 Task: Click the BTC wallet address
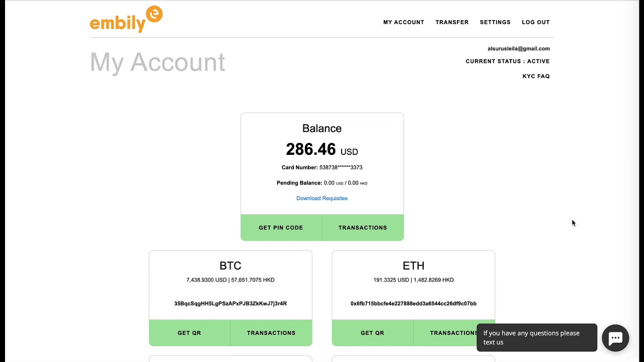pos(230,304)
